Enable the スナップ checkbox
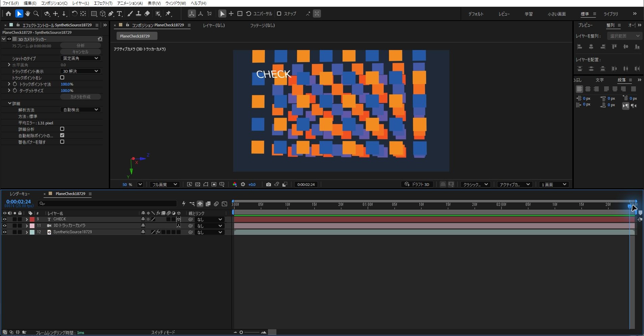The width and height of the screenshot is (644, 336). (x=279, y=14)
